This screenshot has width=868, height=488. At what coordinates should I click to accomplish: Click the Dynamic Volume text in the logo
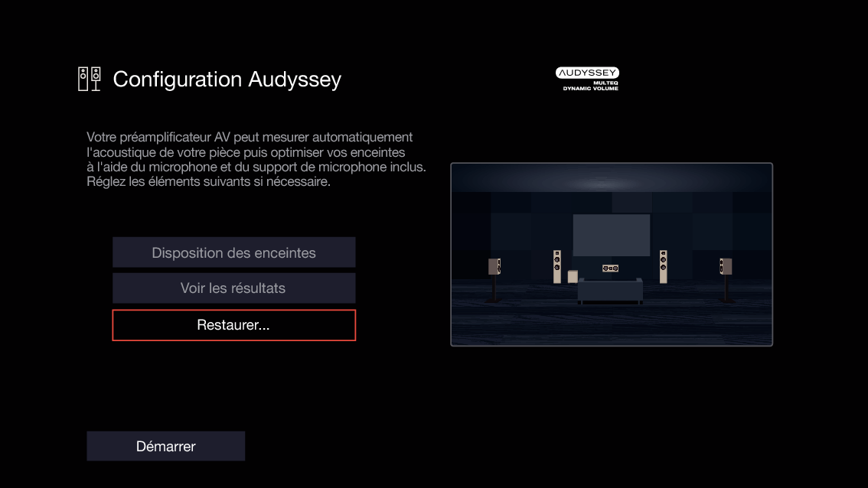point(589,87)
